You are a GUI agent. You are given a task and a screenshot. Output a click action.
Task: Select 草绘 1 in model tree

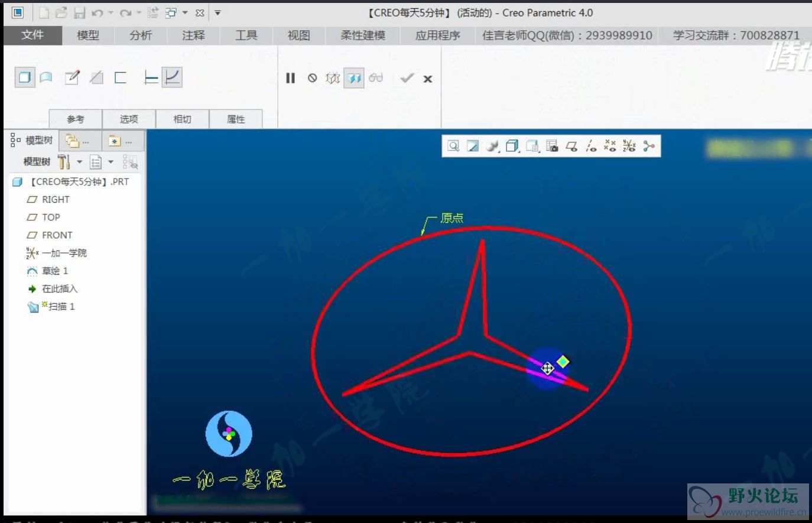tap(47, 271)
